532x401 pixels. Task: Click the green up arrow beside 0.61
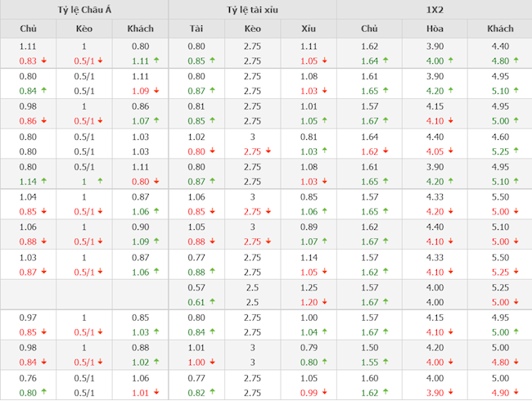[211, 301]
